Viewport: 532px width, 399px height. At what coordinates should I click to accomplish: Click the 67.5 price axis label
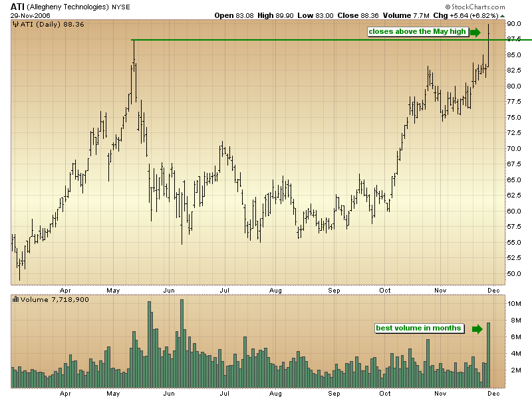514,164
